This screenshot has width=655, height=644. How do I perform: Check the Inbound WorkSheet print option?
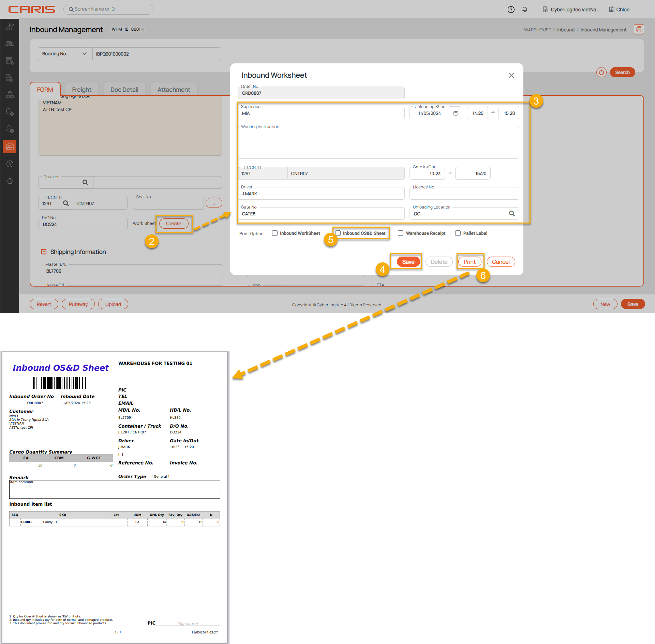tap(274, 233)
